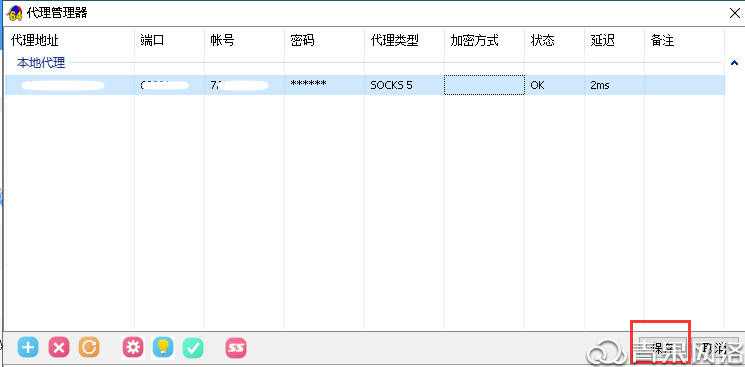Close the 代理管理器 window
The height and width of the screenshot is (367, 745).
(734, 13)
